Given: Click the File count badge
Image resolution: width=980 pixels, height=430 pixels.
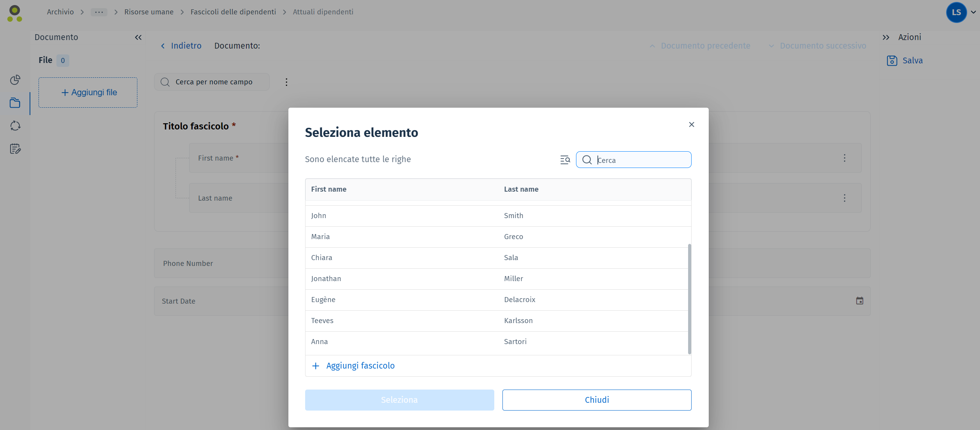Looking at the screenshot, I should tap(63, 61).
